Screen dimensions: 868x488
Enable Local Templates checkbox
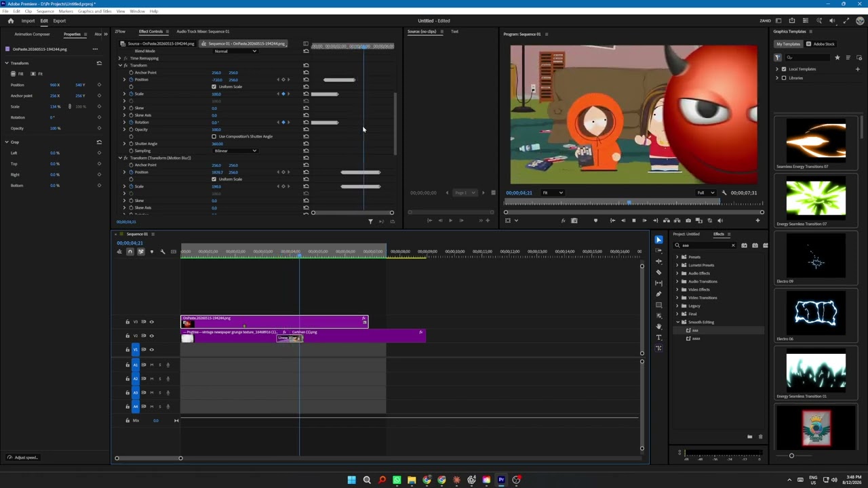(784, 69)
